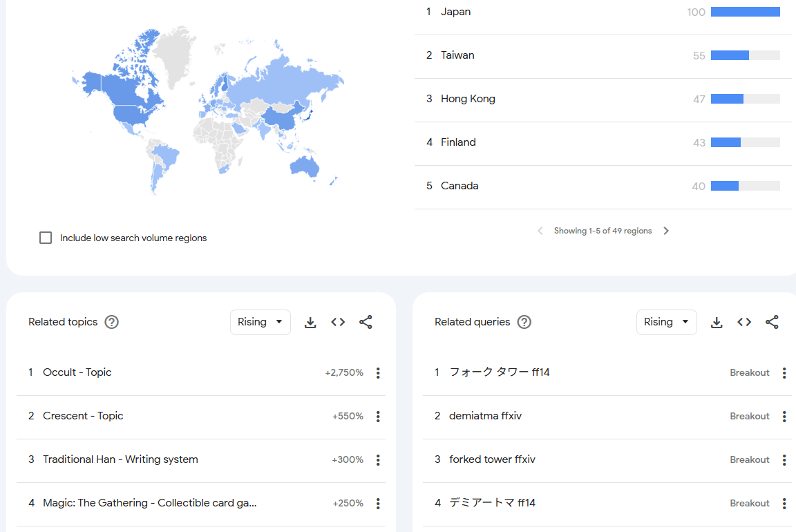Open more options for フォーク タワー ff14 query

[x=784, y=373]
